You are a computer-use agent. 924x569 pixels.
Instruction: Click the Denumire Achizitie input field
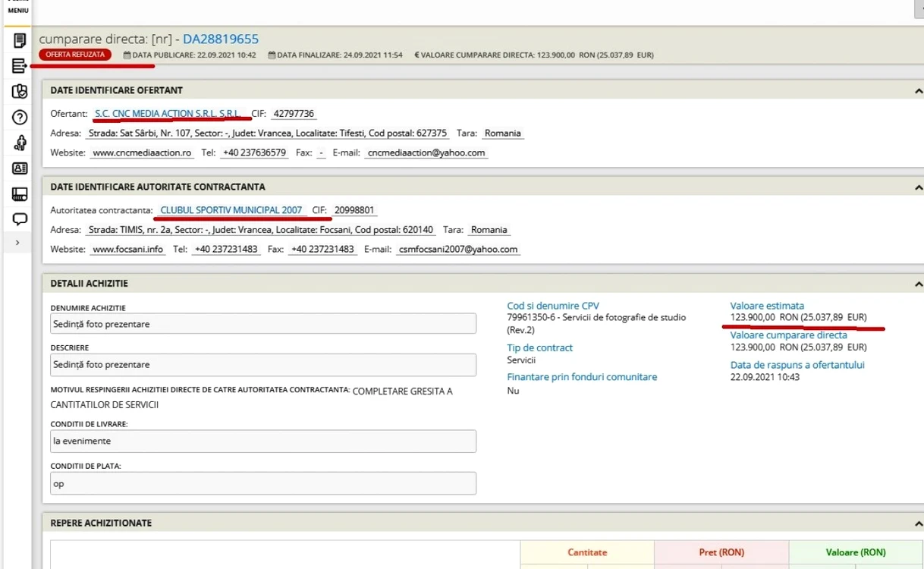point(263,324)
